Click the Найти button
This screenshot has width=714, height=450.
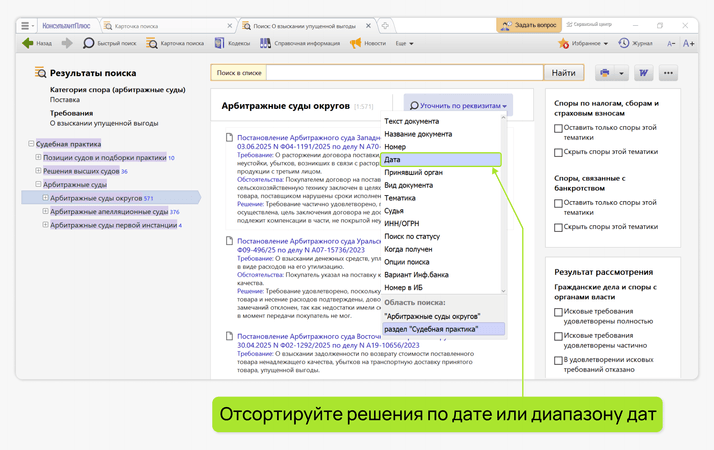tap(563, 73)
